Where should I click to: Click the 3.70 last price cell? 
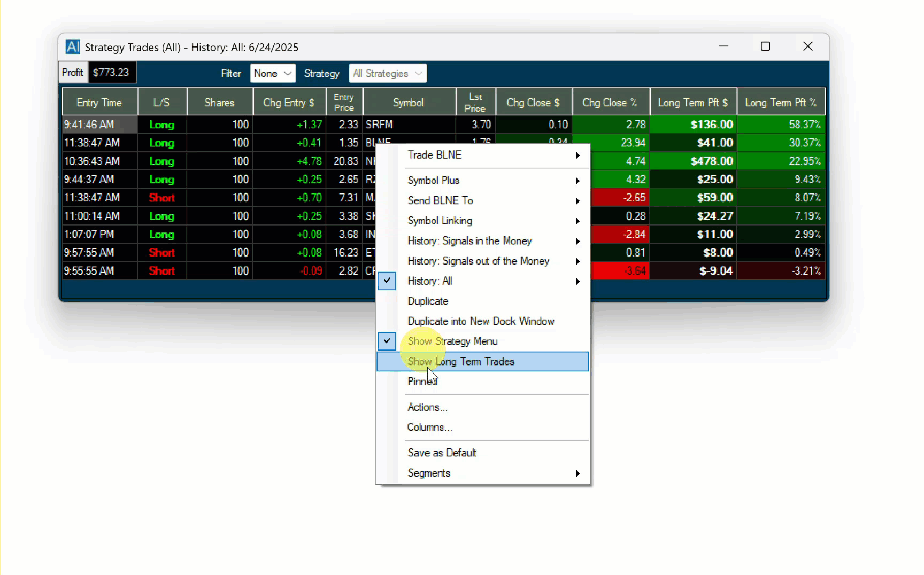475,125
